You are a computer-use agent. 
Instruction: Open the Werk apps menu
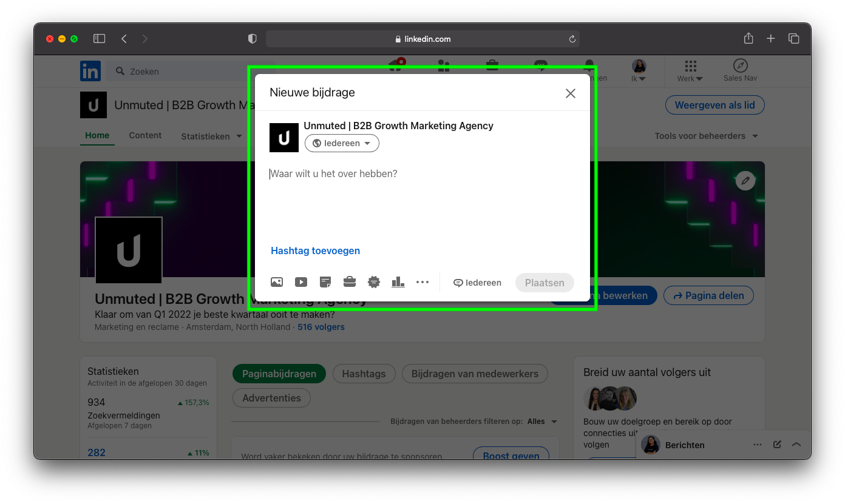(690, 71)
